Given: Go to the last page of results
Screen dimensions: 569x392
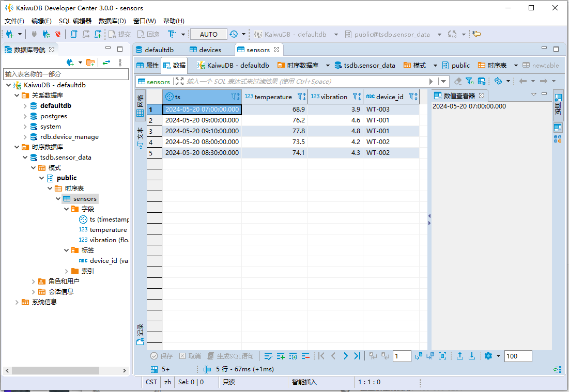Looking at the screenshot, I should (358, 356).
